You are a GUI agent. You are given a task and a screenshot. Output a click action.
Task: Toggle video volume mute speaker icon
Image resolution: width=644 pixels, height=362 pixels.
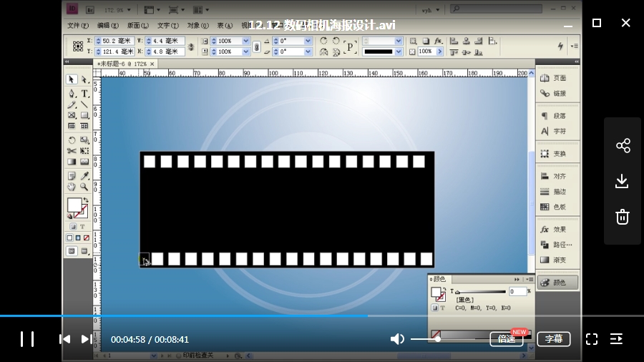[x=396, y=339]
